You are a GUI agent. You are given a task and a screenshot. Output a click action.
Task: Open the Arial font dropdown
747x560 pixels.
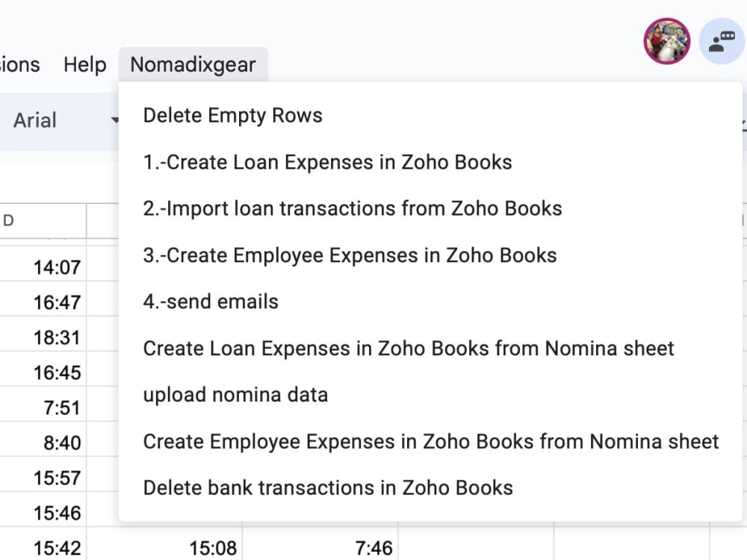click(x=63, y=120)
